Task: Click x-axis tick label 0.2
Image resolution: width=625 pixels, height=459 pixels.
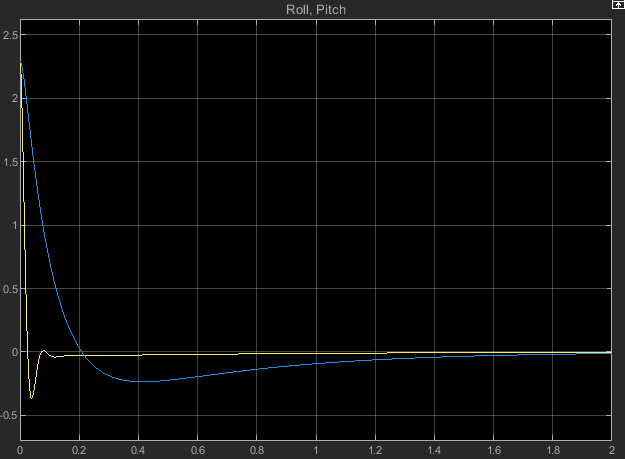Action: [x=79, y=451]
